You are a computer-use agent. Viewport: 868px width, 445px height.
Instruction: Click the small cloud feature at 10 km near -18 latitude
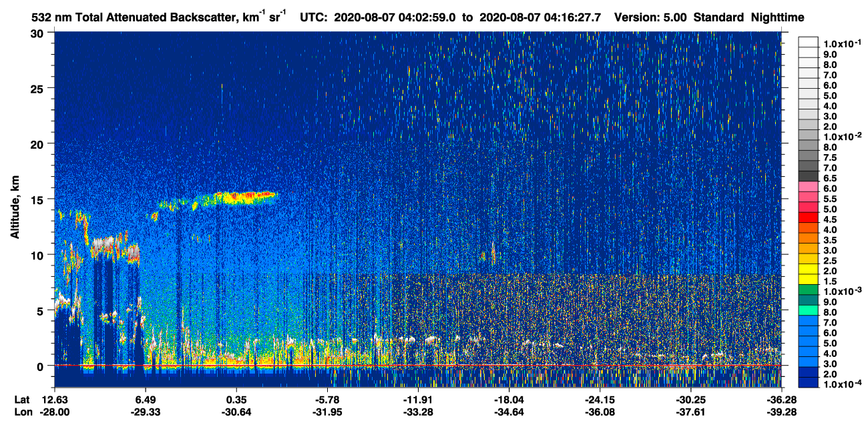(x=488, y=254)
